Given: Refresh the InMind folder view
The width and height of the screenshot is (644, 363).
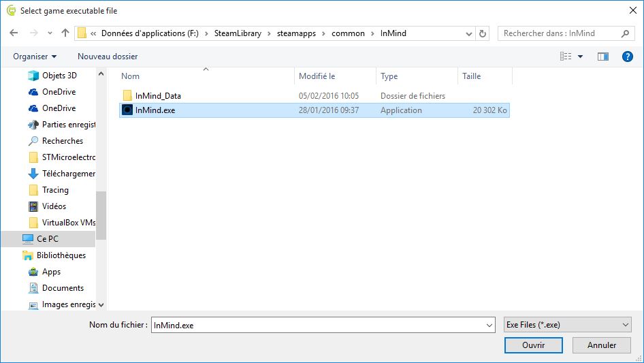Looking at the screenshot, I should click(x=483, y=33).
